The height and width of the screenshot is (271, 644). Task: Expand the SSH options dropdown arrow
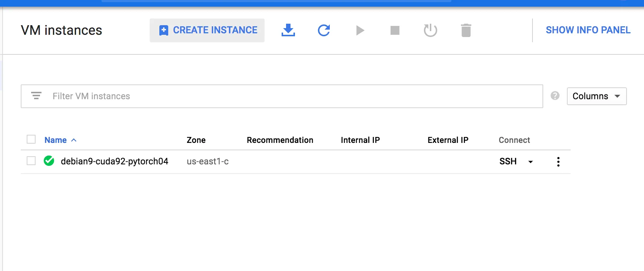point(531,162)
